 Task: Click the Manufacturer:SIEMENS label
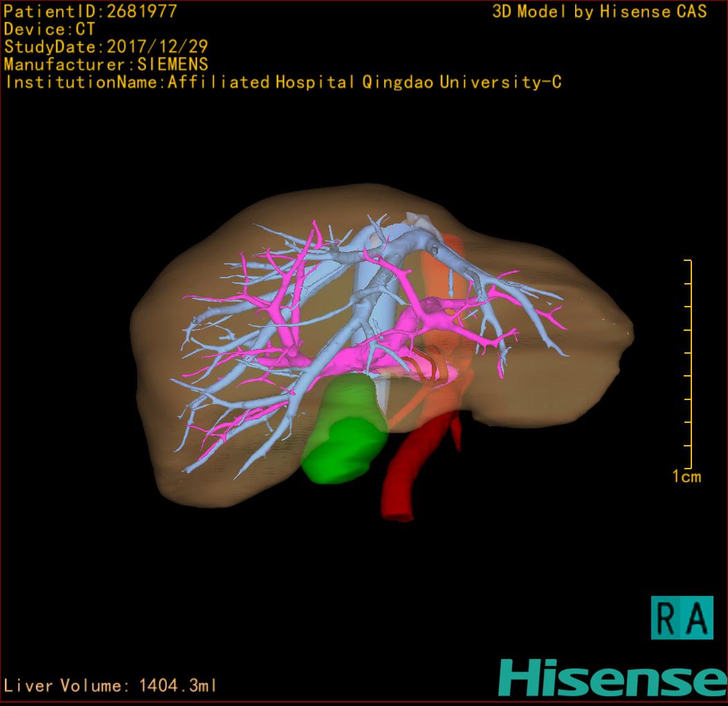tap(106, 64)
